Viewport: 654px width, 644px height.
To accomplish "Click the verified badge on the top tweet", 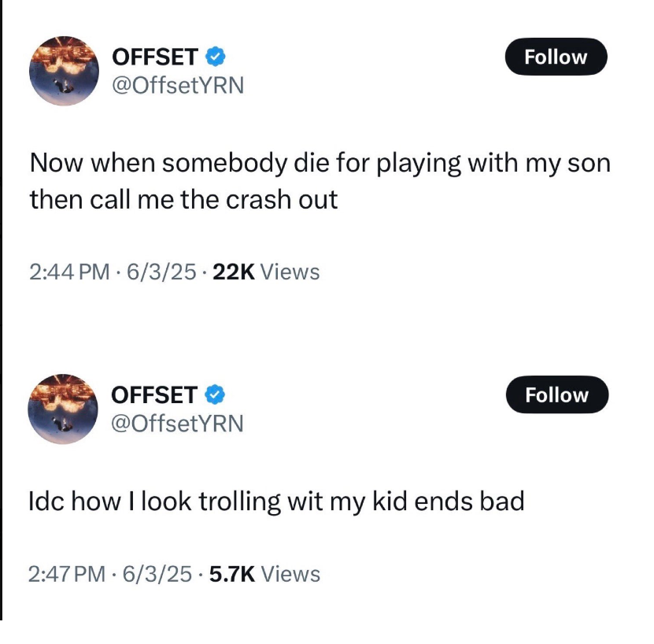I will pos(216,57).
